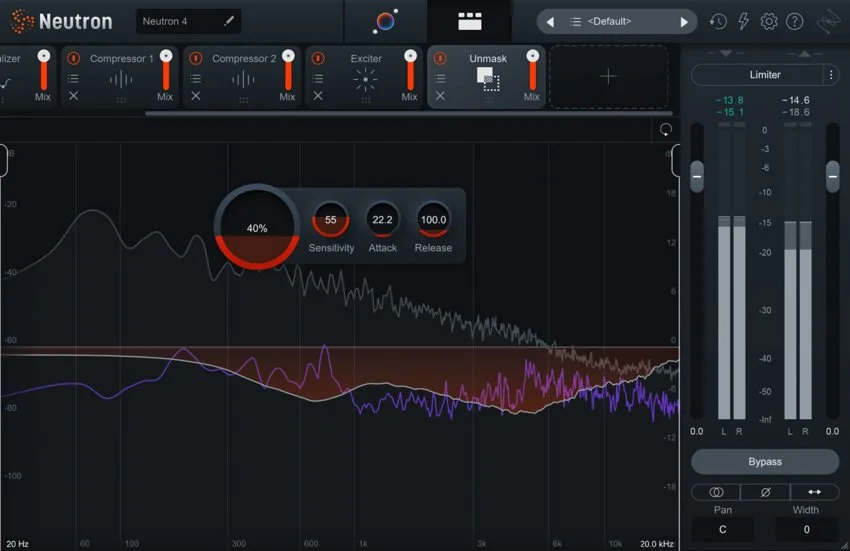
Task: Adjust the Equalizer Mix slider
Action: [x=44, y=71]
